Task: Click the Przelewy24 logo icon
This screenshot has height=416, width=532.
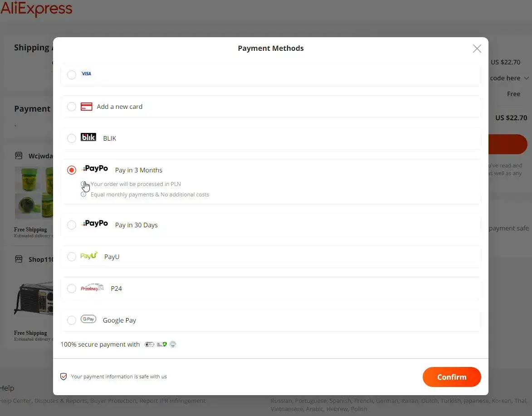Action: tap(92, 288)
